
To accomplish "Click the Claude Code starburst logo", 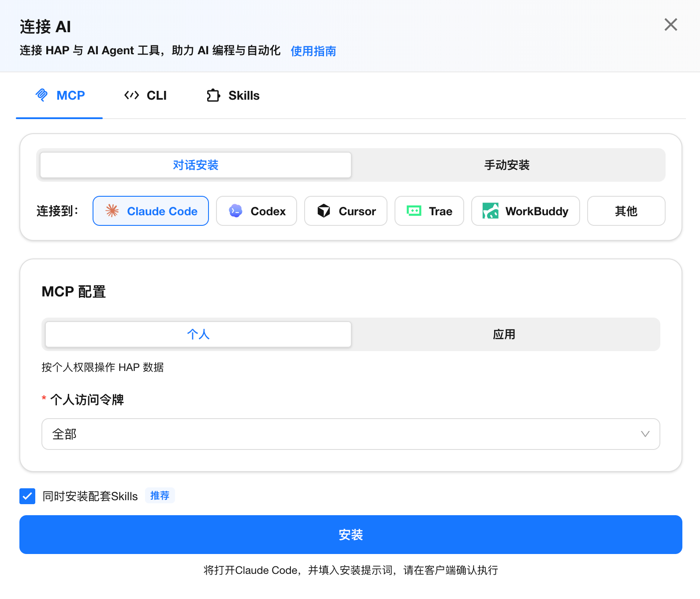I will (x=112, y=211).
